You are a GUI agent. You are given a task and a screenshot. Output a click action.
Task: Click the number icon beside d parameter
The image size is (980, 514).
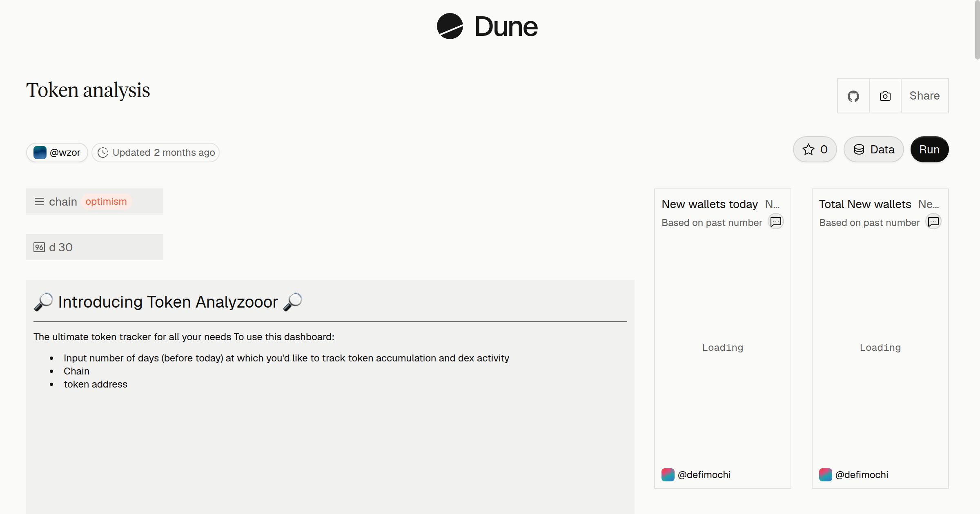click(39, 247)
